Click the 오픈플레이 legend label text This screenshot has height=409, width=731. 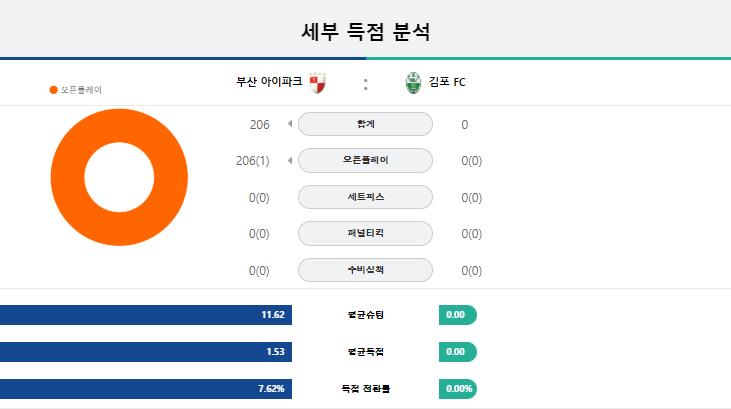tap(81, 90)
